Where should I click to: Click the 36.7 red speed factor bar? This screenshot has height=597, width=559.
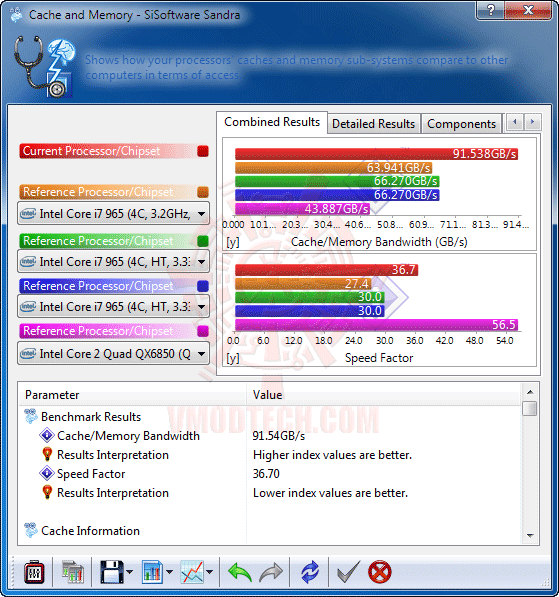[x=327, y=270]
